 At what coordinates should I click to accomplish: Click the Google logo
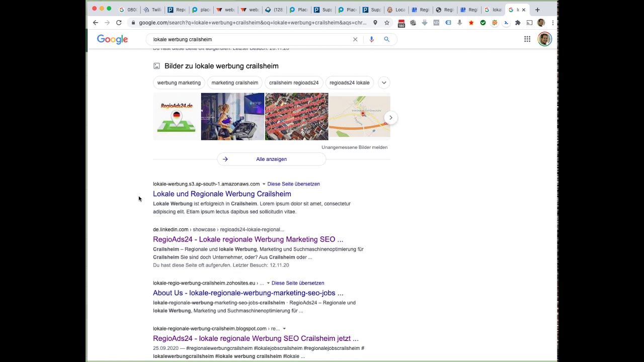[x=112, y=39]
